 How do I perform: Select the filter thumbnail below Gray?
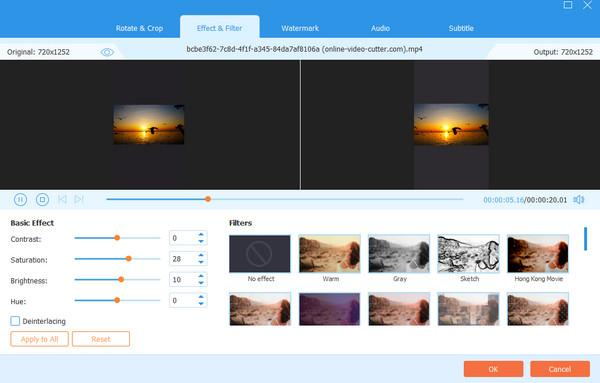[x=399, y=309]
